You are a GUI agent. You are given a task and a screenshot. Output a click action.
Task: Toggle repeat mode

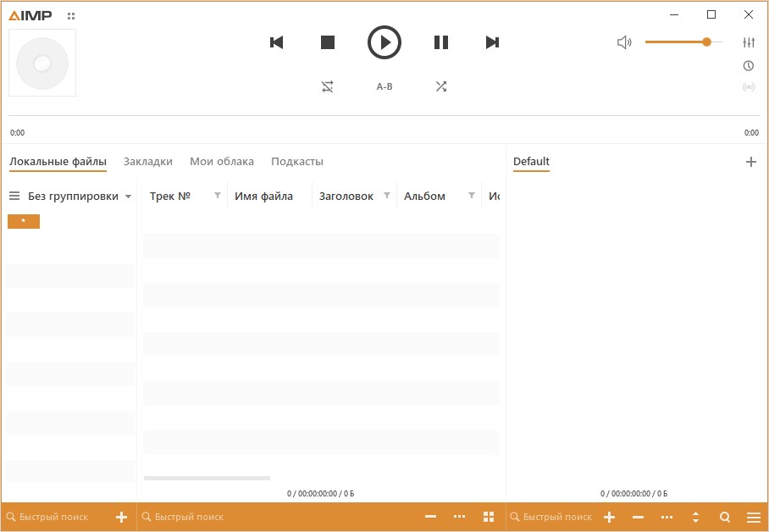click(x=328, y=87)
